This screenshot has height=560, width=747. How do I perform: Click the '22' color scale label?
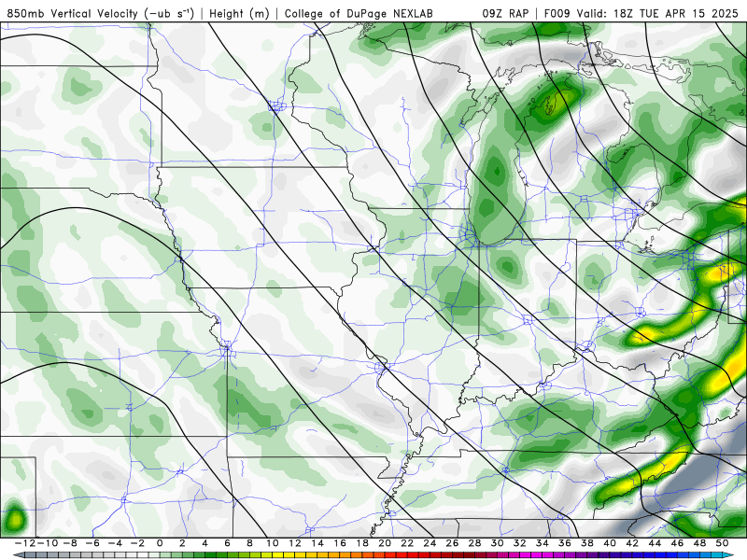point(407,543)
